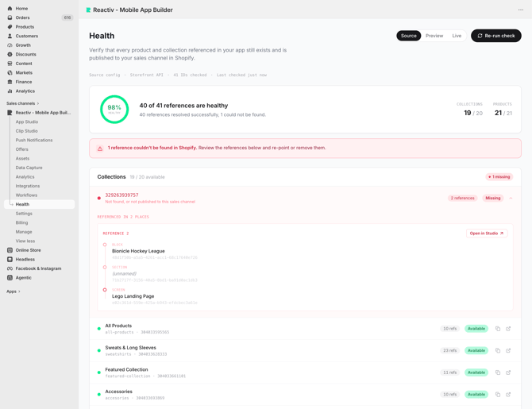Open the Headless sales channel

[25, 260]
